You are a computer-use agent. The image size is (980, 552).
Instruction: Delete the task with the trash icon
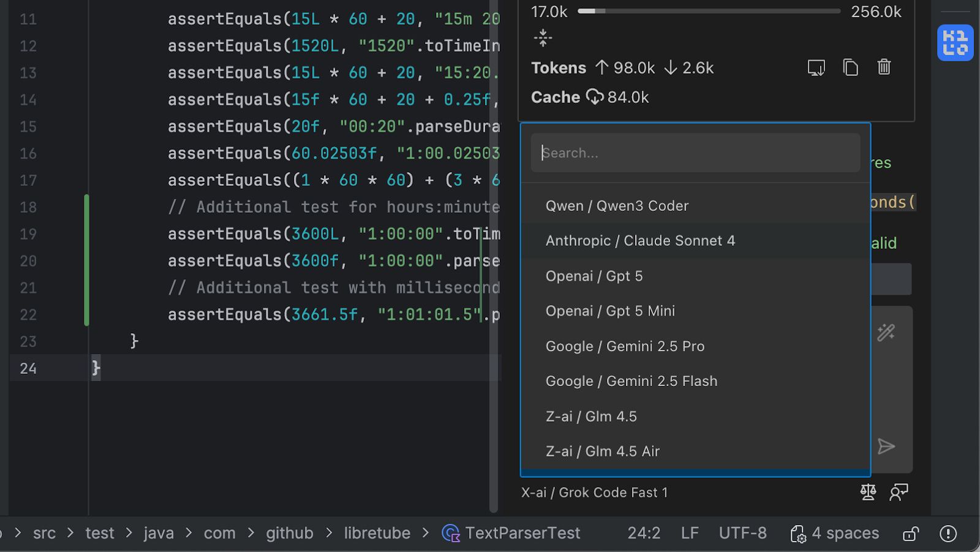point(883,67)
